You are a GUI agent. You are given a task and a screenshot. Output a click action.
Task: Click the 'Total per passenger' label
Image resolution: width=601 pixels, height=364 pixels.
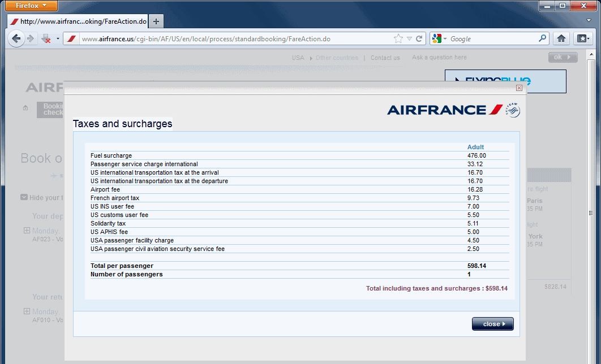(x=122, y=266)
